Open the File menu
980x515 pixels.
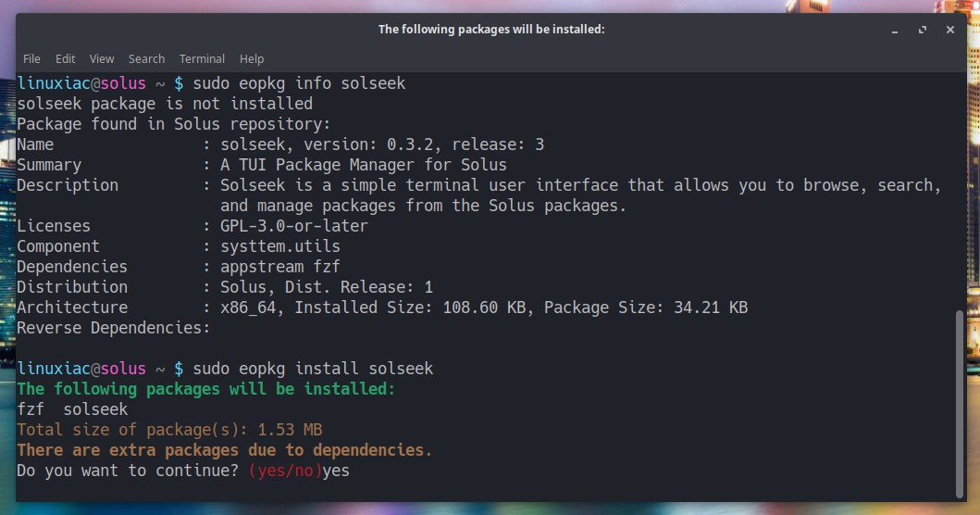pos(31,58)
